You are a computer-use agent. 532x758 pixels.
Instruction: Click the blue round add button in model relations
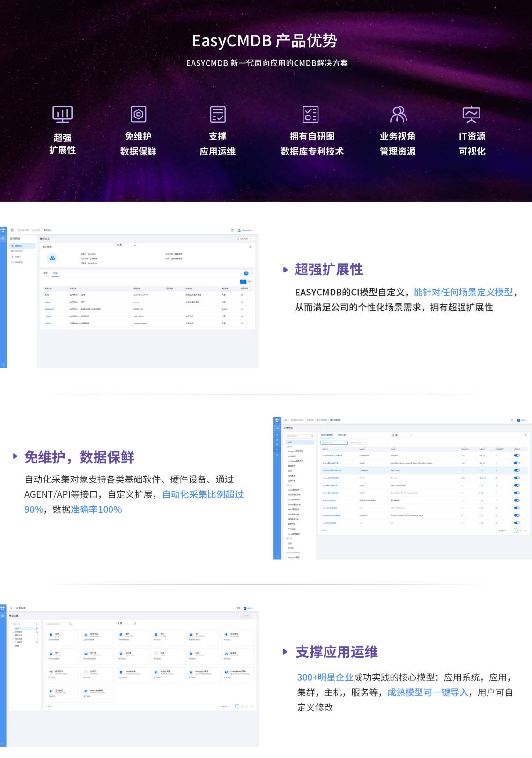pyautogui.click(x=246, y=273)
